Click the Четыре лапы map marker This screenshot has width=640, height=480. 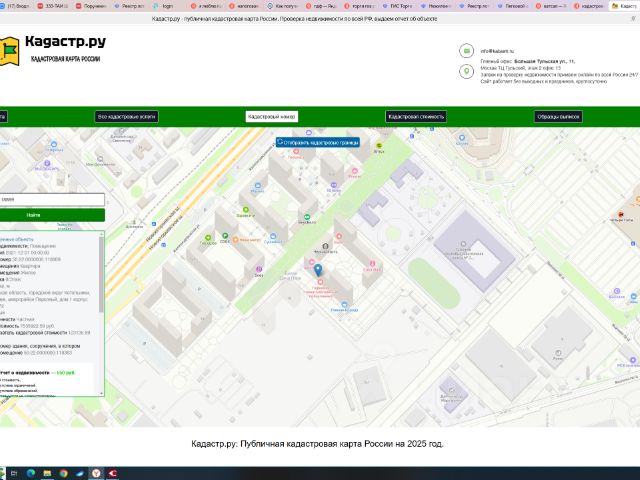[621, 214]
